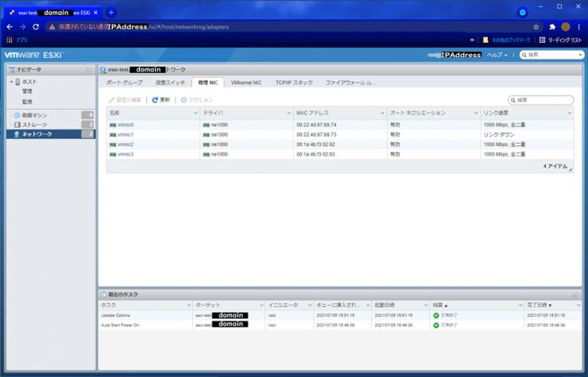Open the vmnic2 adapter link

126,144
